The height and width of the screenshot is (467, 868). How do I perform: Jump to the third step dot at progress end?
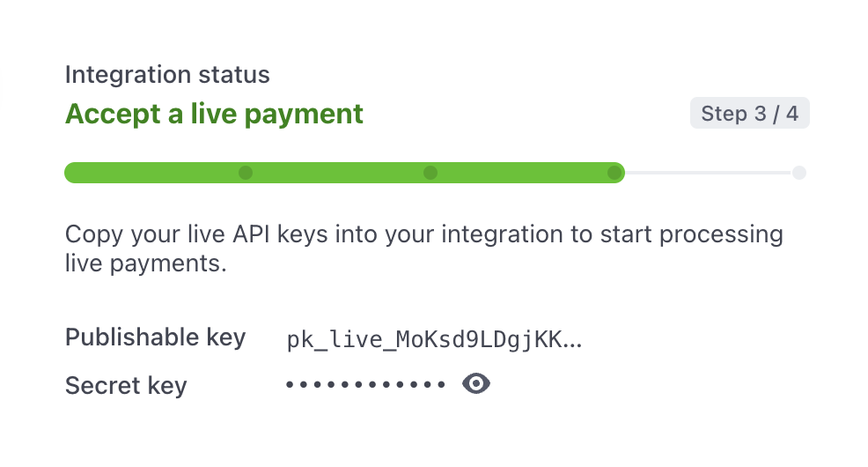(x=614, y=173)
